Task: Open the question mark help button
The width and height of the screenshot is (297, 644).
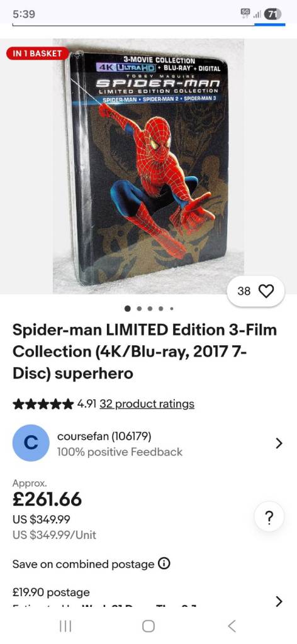Action: pos(269,518)
